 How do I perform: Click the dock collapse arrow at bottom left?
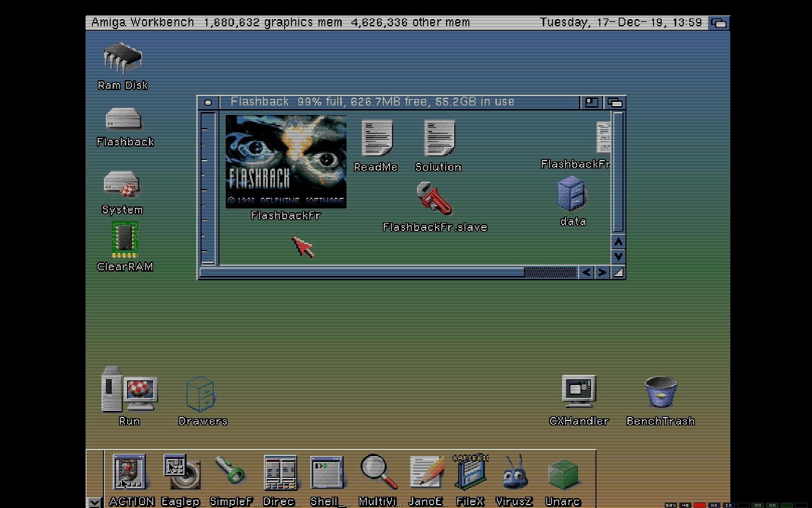pyautogui.click(x=95, y=502)
